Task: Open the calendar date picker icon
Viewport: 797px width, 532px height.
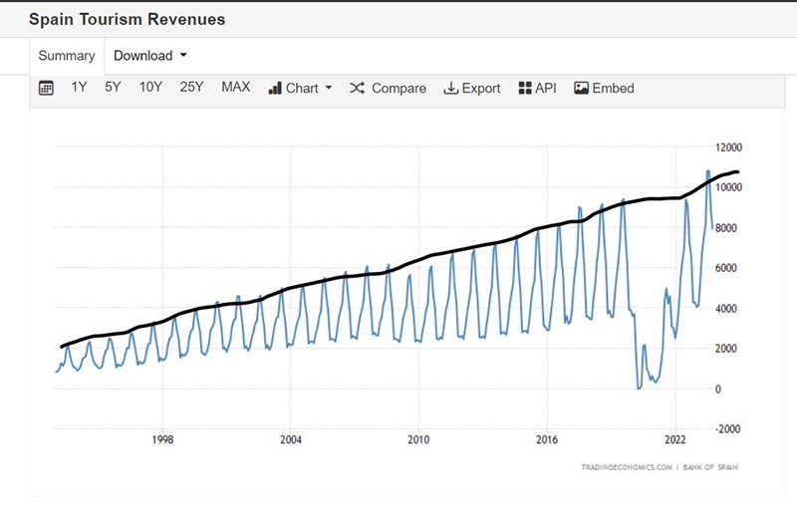Action: (x=46, y=88)
